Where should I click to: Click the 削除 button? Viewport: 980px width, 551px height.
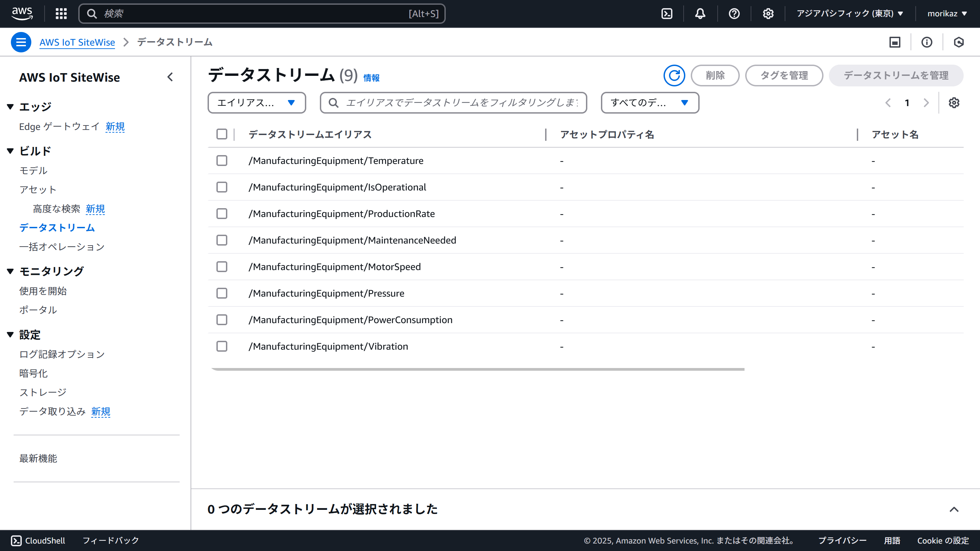tap(715, 75)
